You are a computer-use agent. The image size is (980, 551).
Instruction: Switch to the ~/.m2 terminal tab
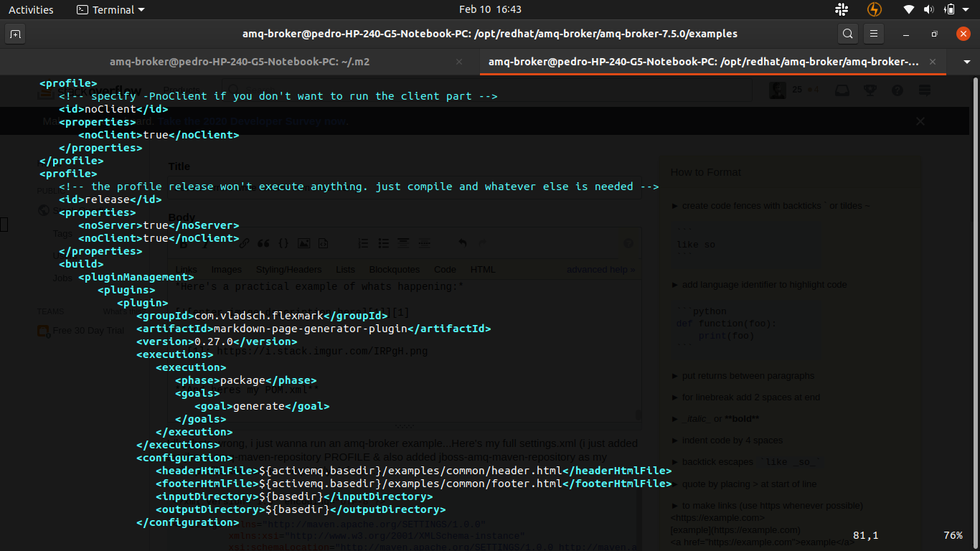(240, 62)
